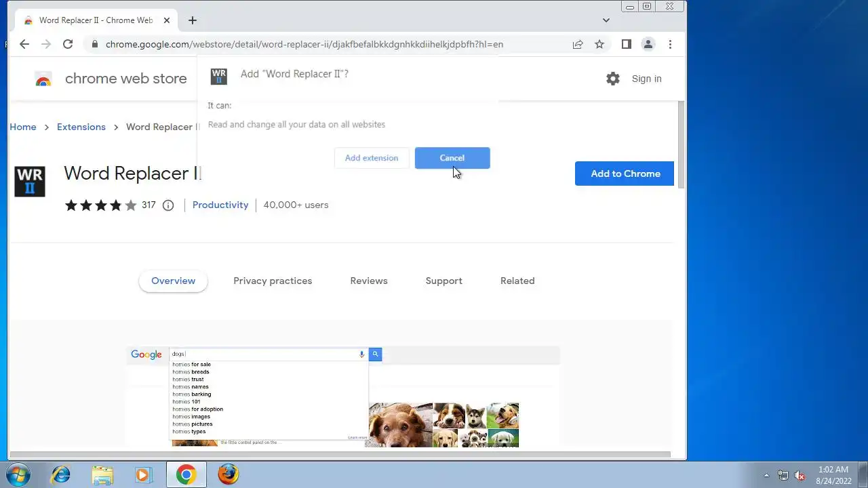Click the Chrome Web Store rainbow logo

pyautogui.click(x=43, y=79)
